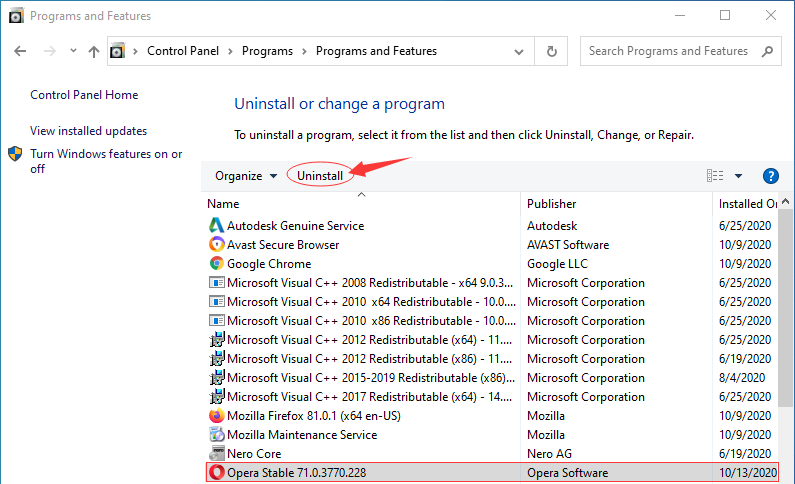Click the Autodesk Genuine Service icon
The height and width of the screenshot is (484, 795).
pyautogui.click(x=216, y=225)
